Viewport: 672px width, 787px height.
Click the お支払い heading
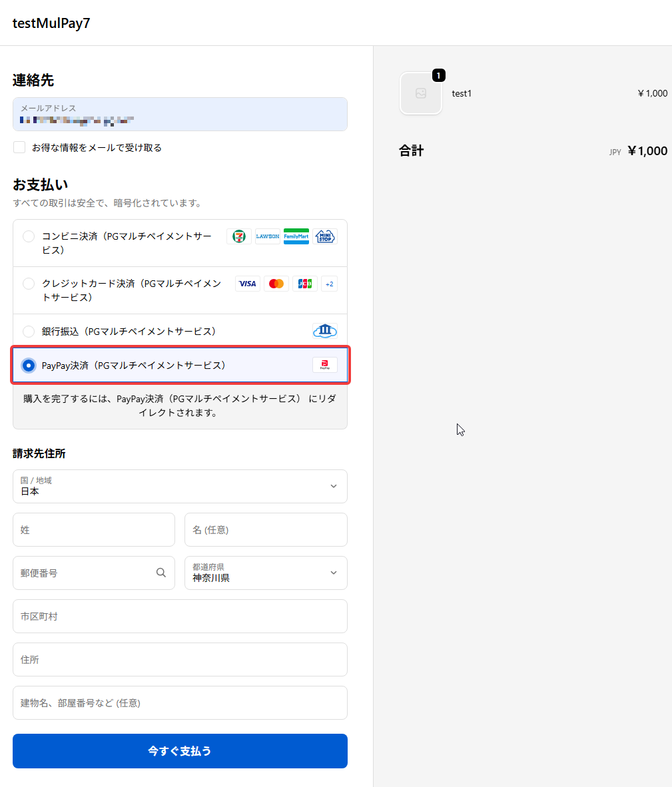(40, 184)
